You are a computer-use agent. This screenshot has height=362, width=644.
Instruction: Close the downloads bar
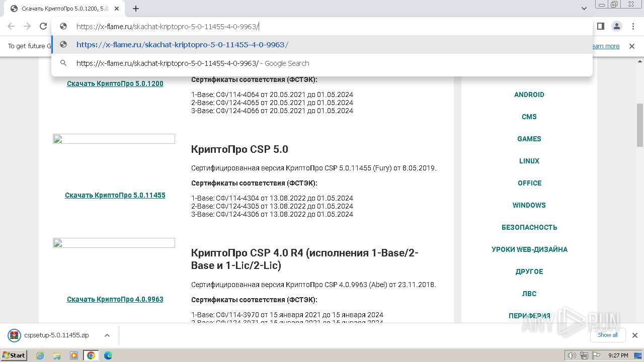click(634, 335)
